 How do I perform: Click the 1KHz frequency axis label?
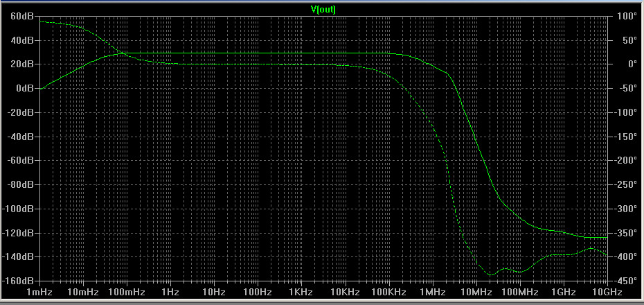coord(301,293)
